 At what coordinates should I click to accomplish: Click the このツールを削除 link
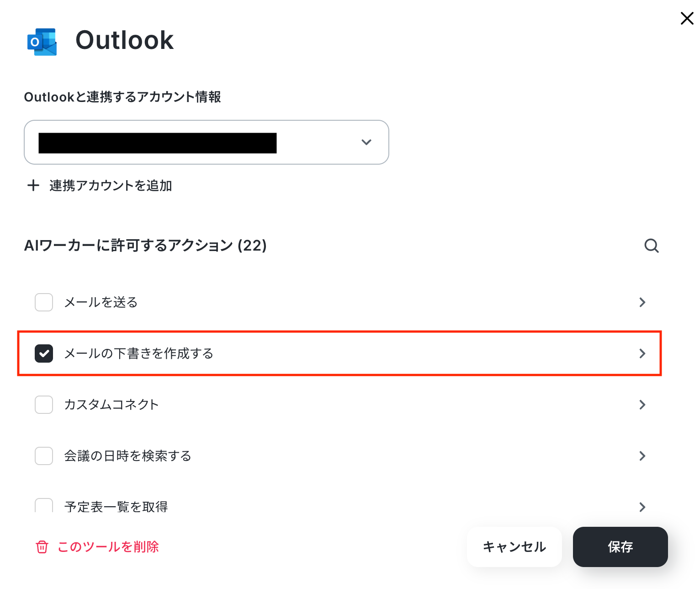pyautogui.click(x=108, y=547)
